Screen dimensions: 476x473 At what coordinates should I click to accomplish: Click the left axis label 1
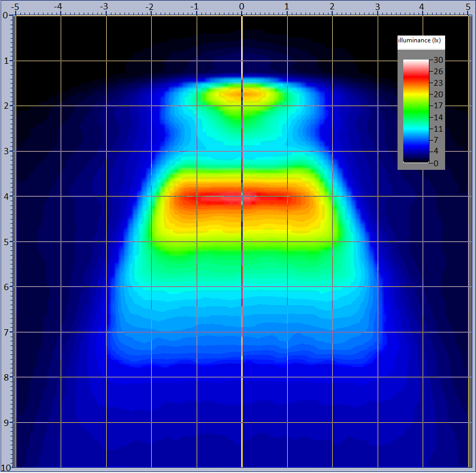6,61
